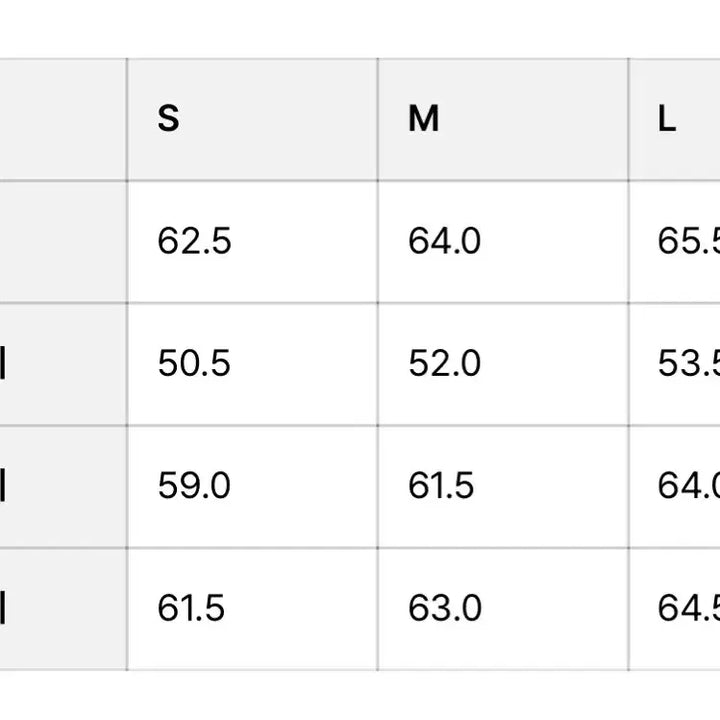Click the M size column header

click(x=424, y=119)
